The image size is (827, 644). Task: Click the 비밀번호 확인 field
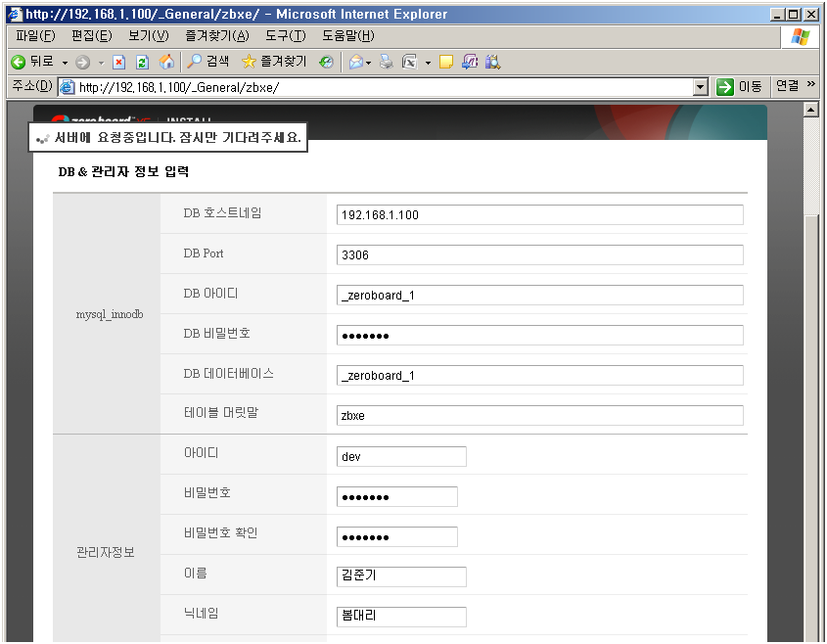point(397,536)
